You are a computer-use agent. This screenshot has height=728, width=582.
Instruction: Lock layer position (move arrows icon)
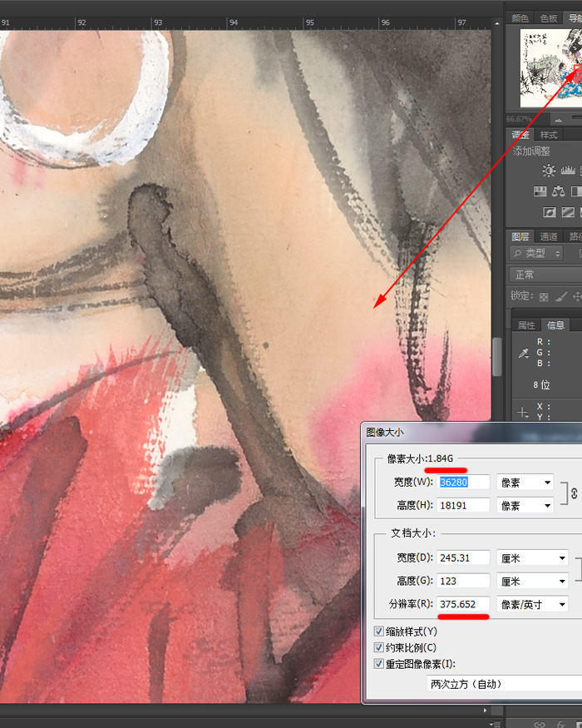click(x=577, y=295)
